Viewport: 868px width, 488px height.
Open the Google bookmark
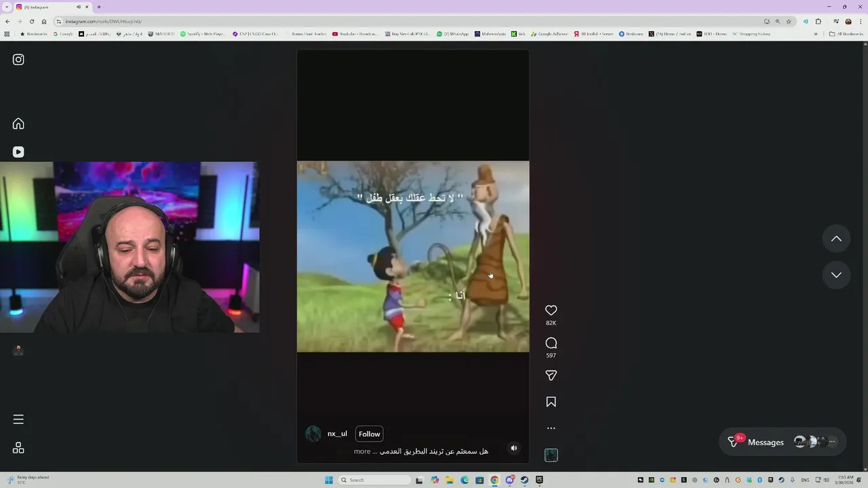click(x=63, y=34)
